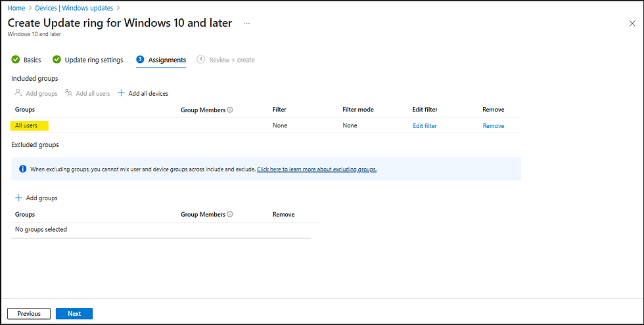This screenshot has height=325, width=644.
Task: Click info icon next to excluded Group Members
Action: (x=230, y=215)
